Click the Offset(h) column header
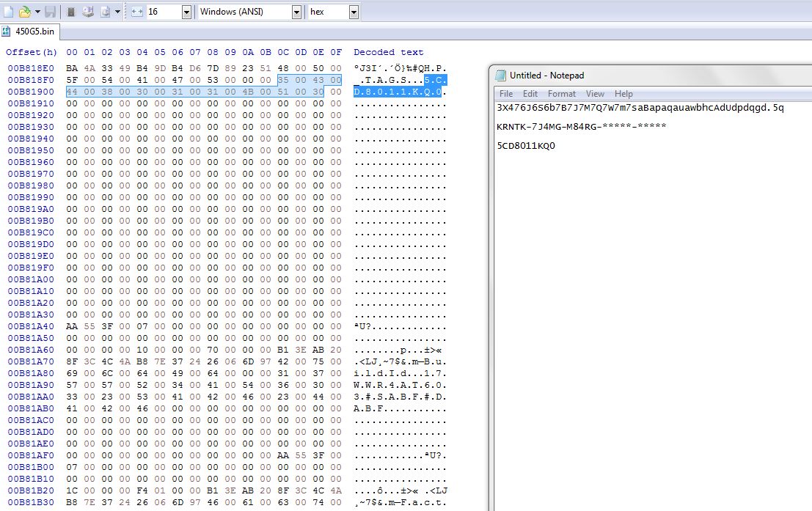 click(x=31, y=52)
